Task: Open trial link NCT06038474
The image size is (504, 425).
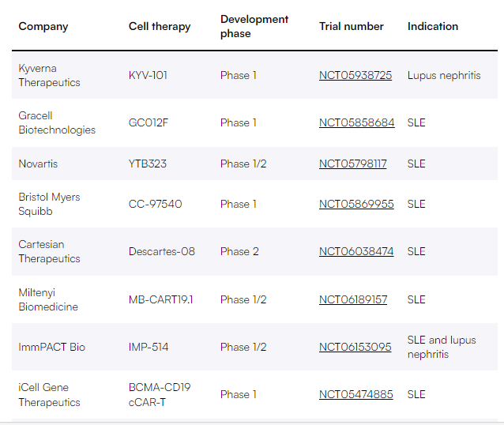Action: click(x=356, y=251)
